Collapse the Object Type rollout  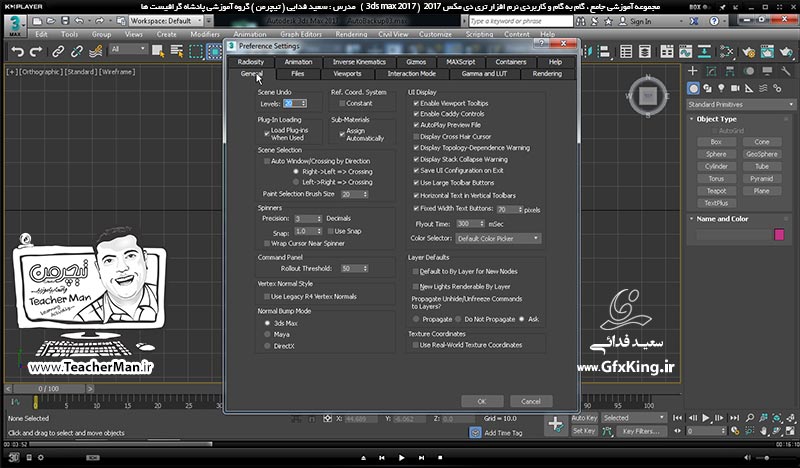click(x=716, y=119)
